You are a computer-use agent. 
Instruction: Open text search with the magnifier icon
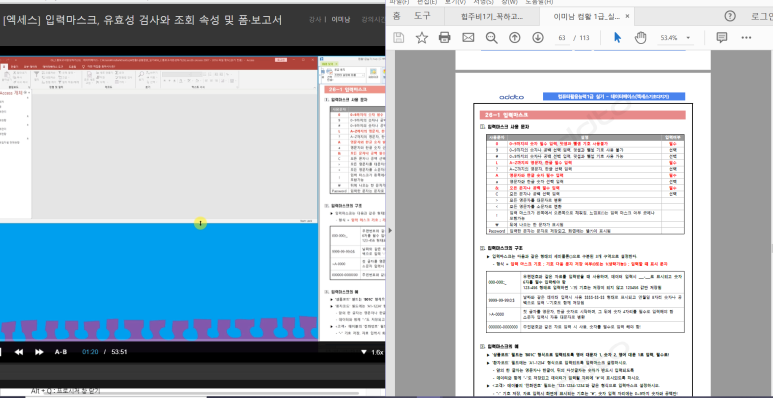coord(491,37)
